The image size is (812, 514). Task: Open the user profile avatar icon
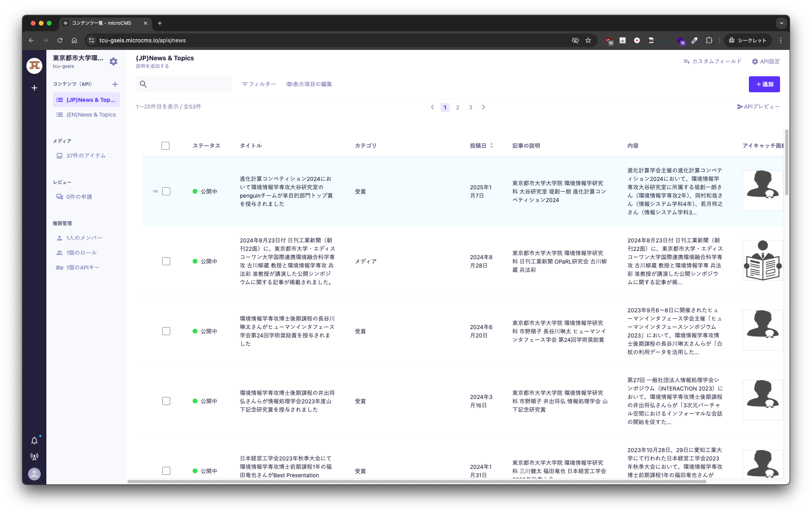coord(34,474)
